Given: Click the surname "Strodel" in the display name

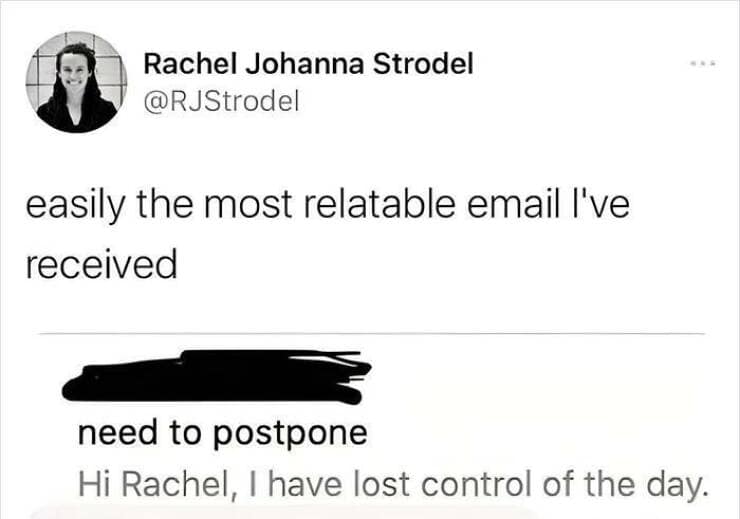Looking at the screenshot, I should coord(422,64).
